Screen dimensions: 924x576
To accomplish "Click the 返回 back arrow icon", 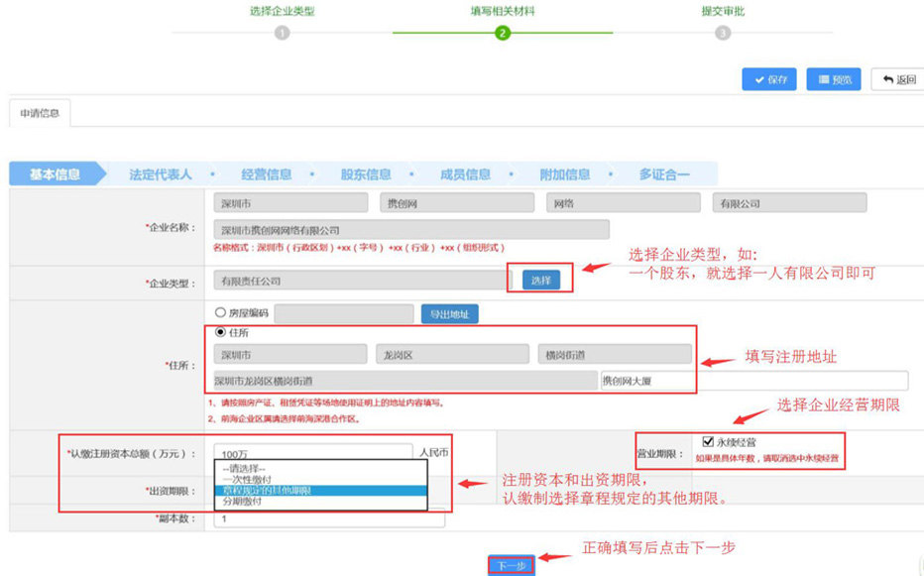I will tap(885, 79).
